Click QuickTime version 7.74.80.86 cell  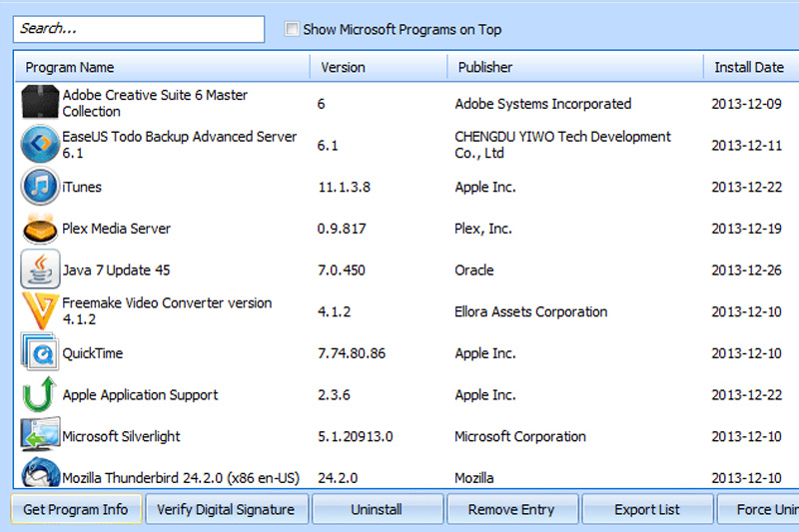[352, 353]
